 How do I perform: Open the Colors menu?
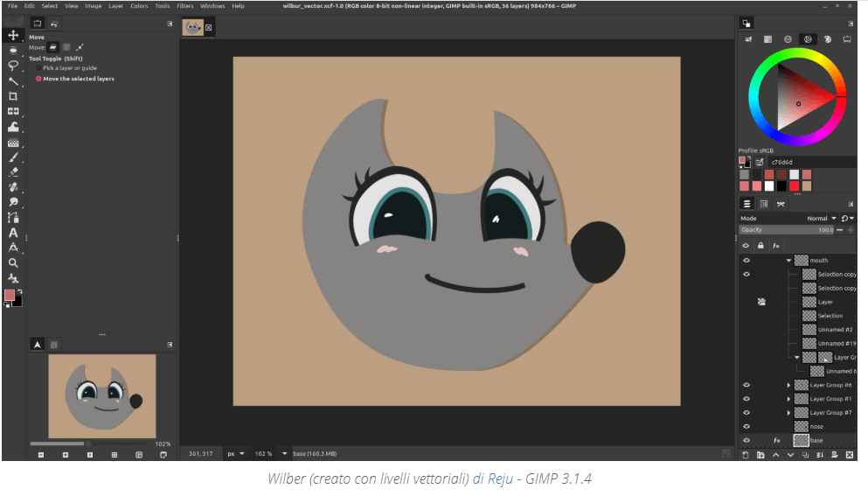tap(139, 6)
